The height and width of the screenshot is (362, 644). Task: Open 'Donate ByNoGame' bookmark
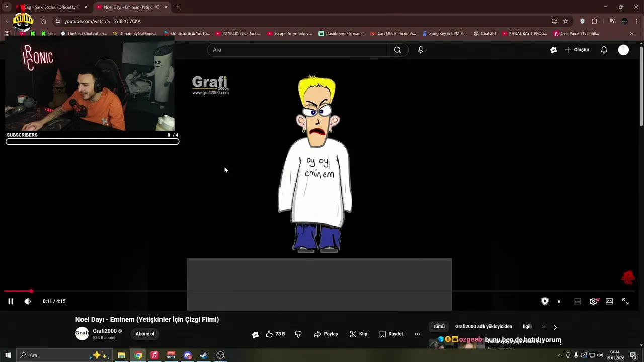[x=134, y=34]
